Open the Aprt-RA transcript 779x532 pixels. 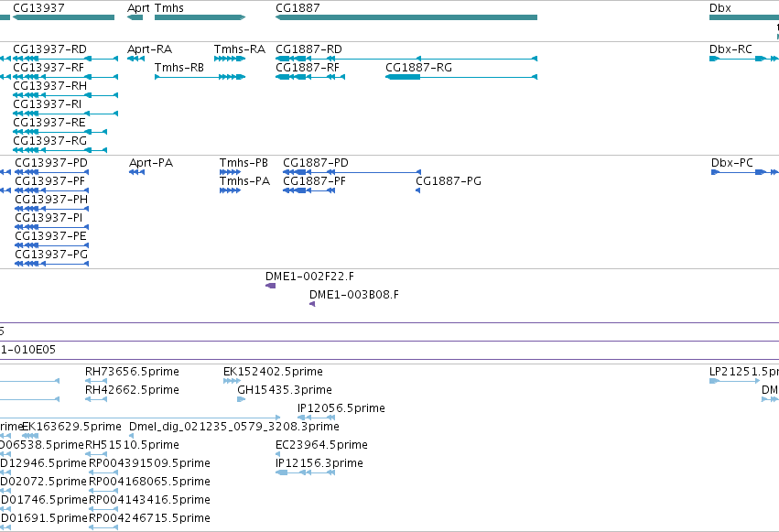point(149,49)
